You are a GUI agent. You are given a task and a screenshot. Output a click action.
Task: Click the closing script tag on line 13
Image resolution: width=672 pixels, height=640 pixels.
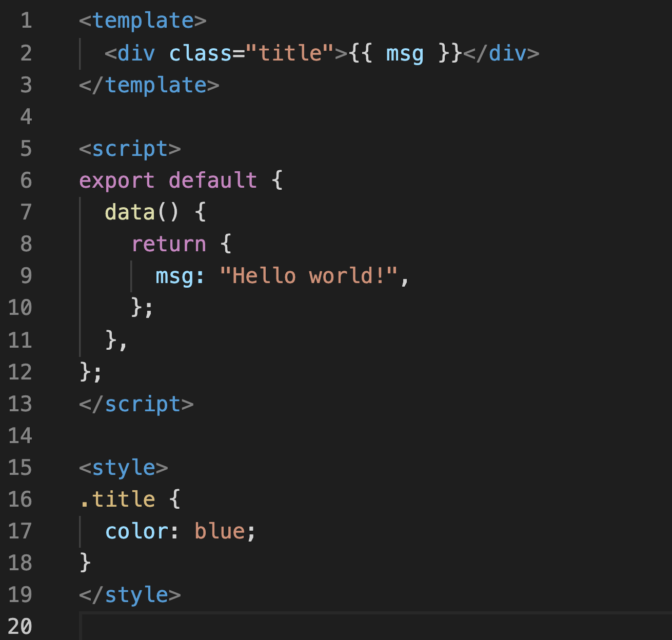click(136, 404)
